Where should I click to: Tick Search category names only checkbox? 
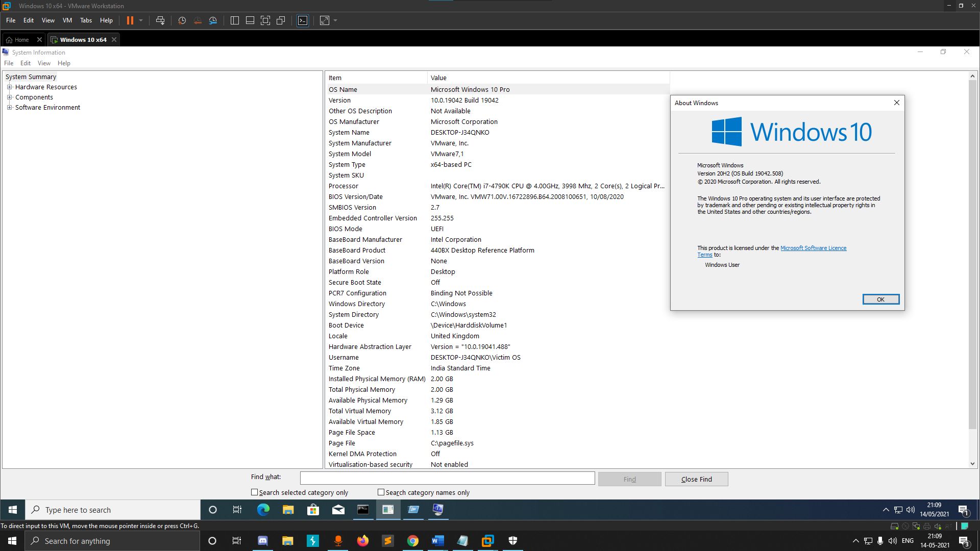point(381,492)
